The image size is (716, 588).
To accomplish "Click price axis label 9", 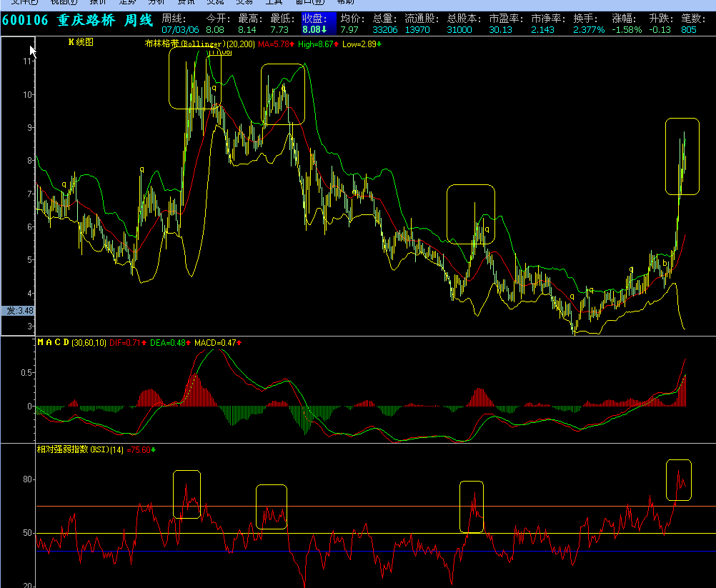I will (30, 127).
